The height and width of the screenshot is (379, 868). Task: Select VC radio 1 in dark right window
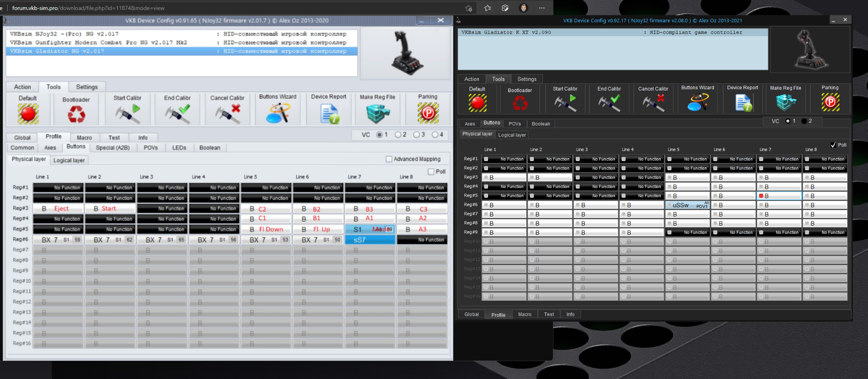click(x=788, y=121)
